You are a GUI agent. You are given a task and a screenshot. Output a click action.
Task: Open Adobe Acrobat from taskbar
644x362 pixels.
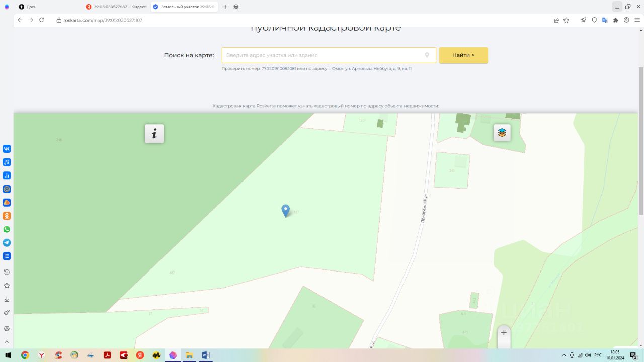click(107, 355)
